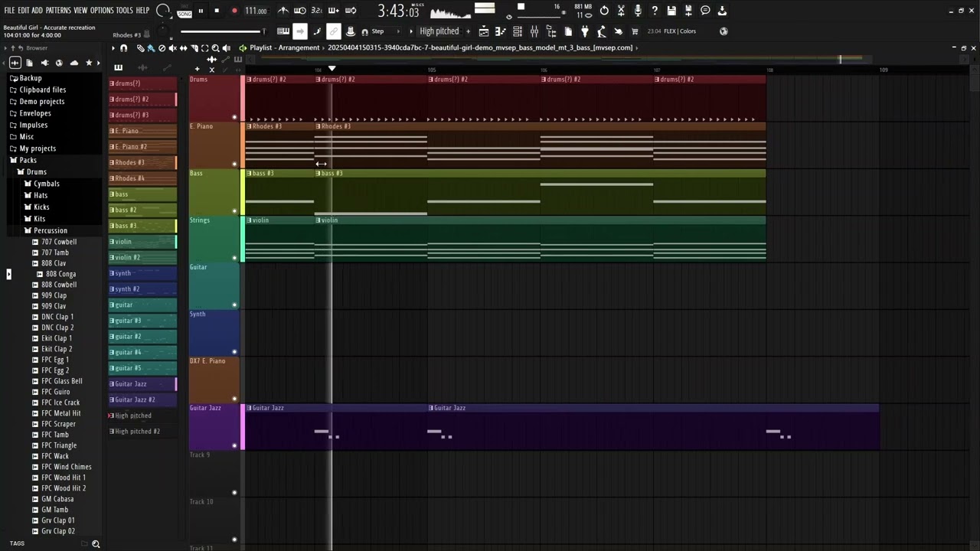
Task: Click the pause button in transport
Action: (x=201, y=11)
